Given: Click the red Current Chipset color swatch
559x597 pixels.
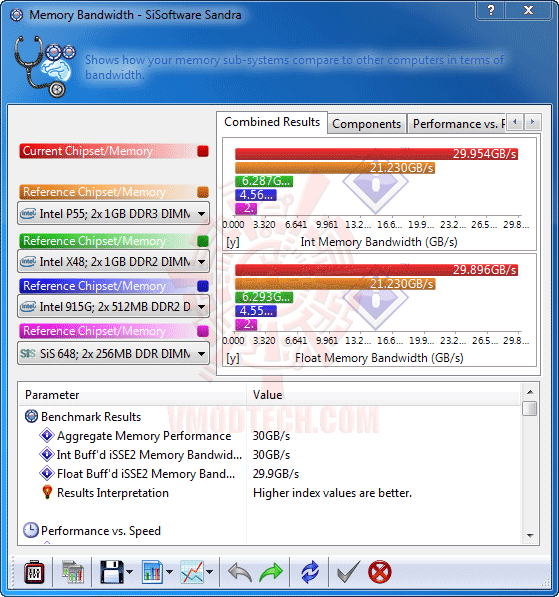Looking at the screenshot, I should pyautogui.click(x=203, y=151).
